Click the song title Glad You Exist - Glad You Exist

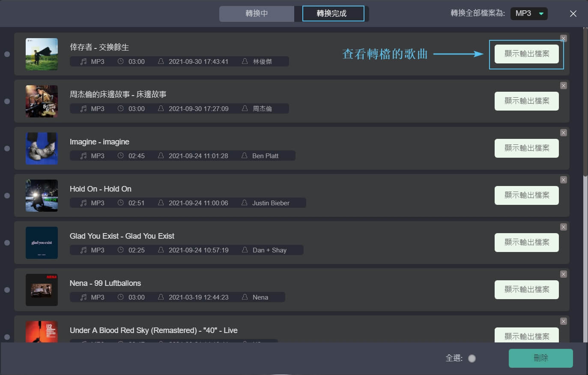122,236
